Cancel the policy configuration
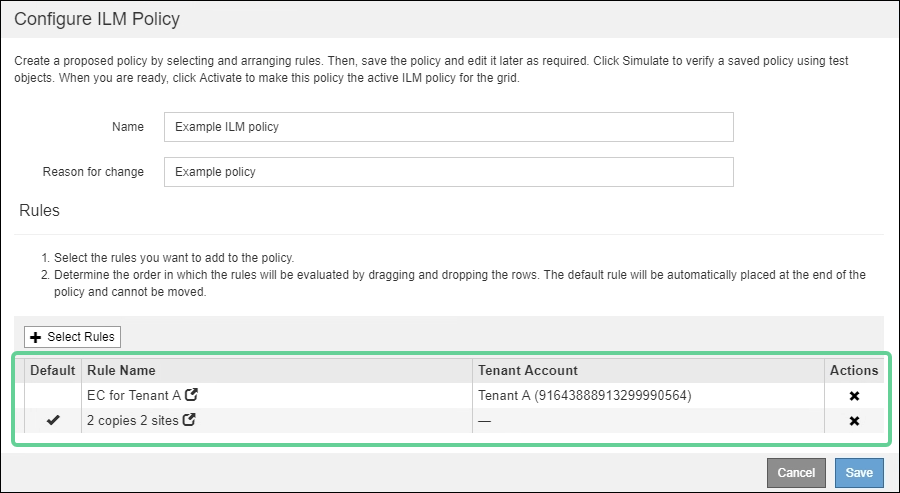This screenshot has height=493, width=900. click(x=796, y=473)
